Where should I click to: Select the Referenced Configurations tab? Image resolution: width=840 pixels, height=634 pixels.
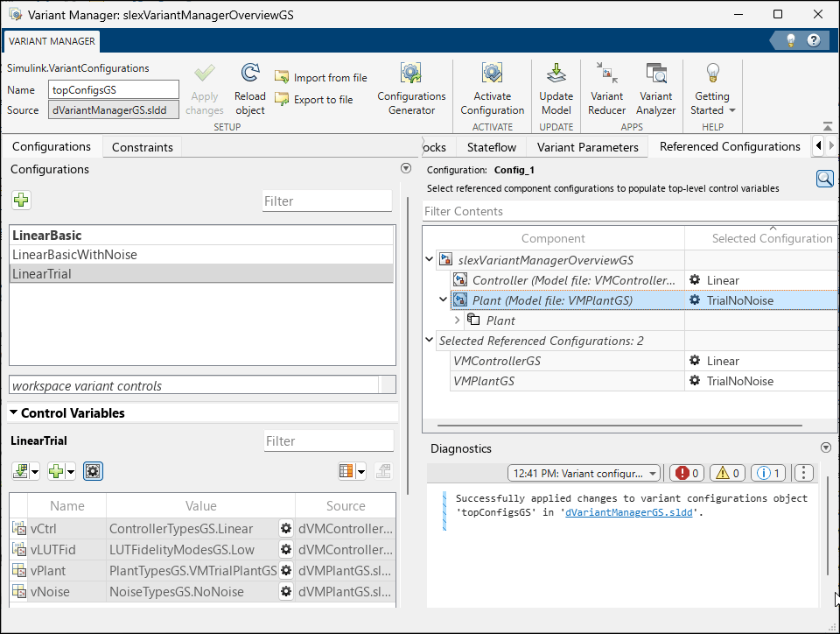point(730,146)
